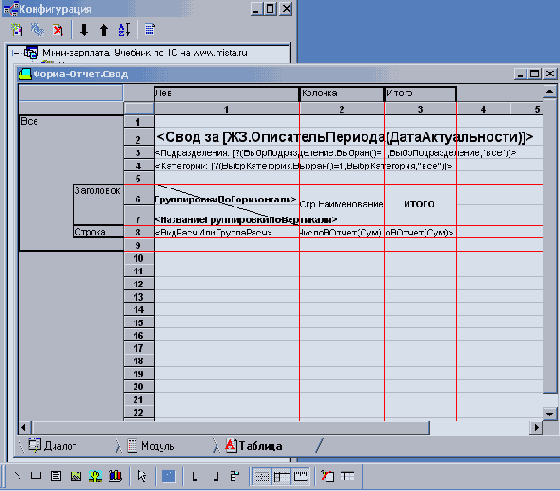560x491 pixels.
Task: Toggle ruler sections button in toolbar
Action: 301,476
